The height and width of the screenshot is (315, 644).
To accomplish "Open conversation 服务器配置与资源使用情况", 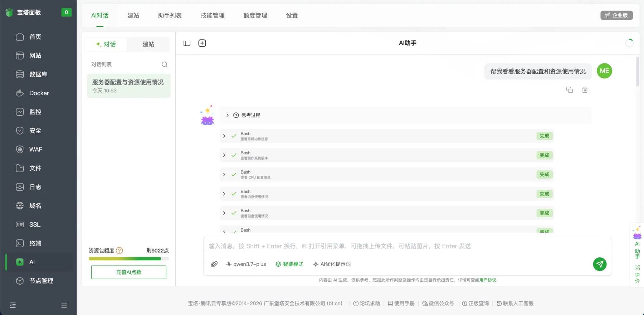I will click(x=129, y=86).
